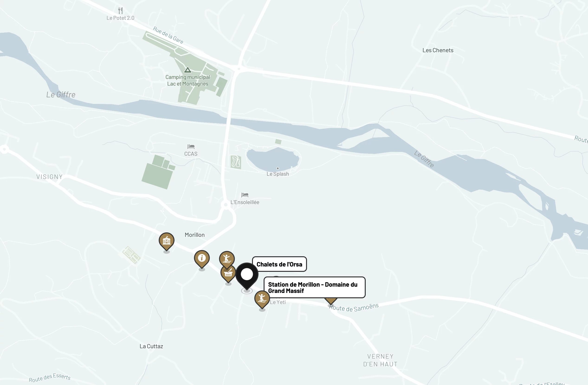This screenshot has height=385, width=588.
Task: Click the partially hidden marker on Route de Samoëns
Action: click(x=331, y=302)
